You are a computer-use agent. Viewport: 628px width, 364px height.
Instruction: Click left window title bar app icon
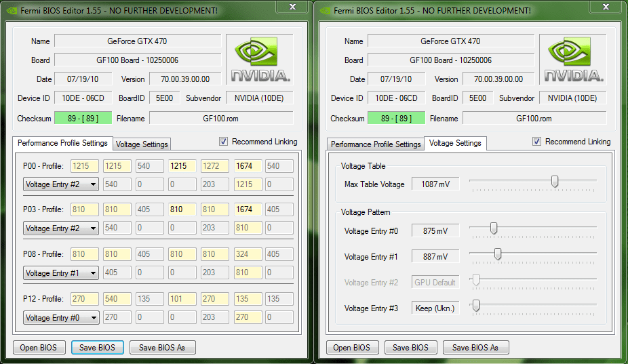pyautogui.click(x=12, y=10)
